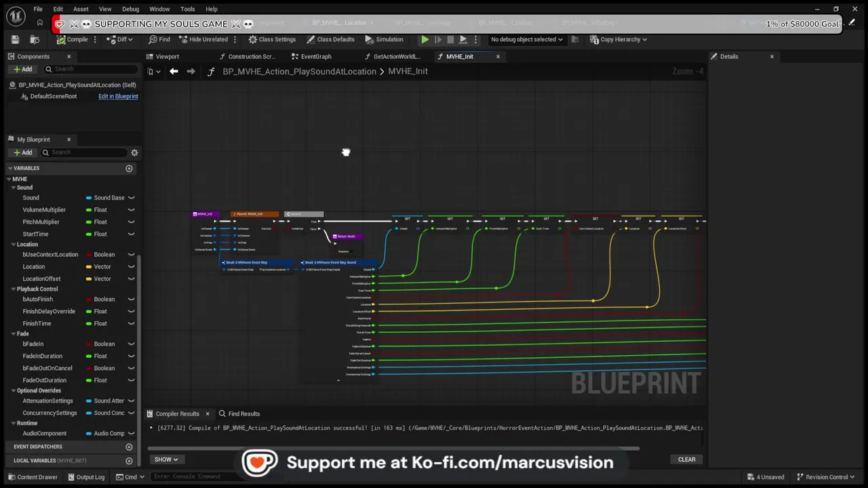
Task: Open Class Defaults
Action: pyautogui.click(x=330, y=39)
